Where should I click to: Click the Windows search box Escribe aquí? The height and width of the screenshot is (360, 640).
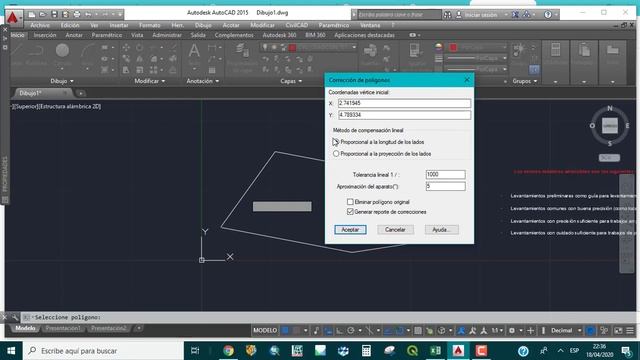click(104, 351)
